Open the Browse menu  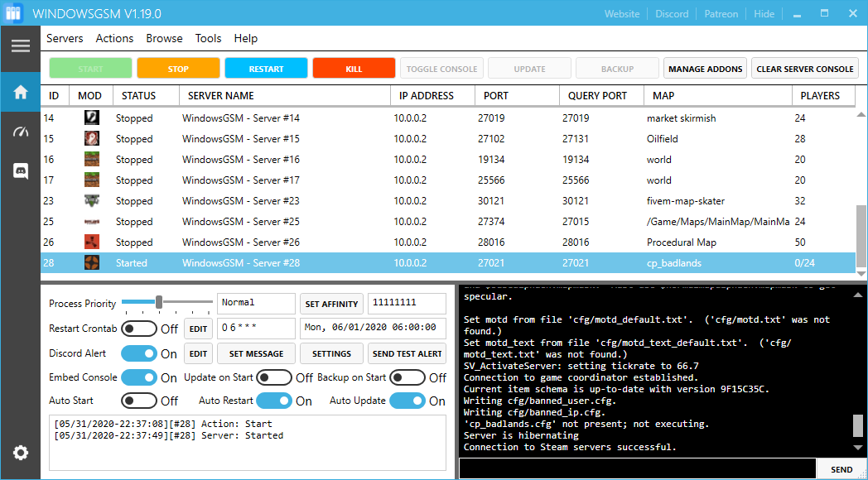tap(165, 38)
